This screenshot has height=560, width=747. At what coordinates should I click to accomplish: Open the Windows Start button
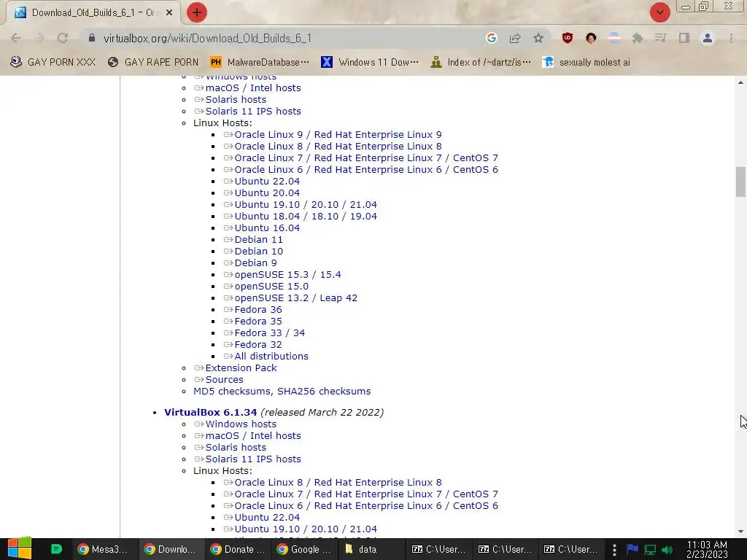[20, 548]
